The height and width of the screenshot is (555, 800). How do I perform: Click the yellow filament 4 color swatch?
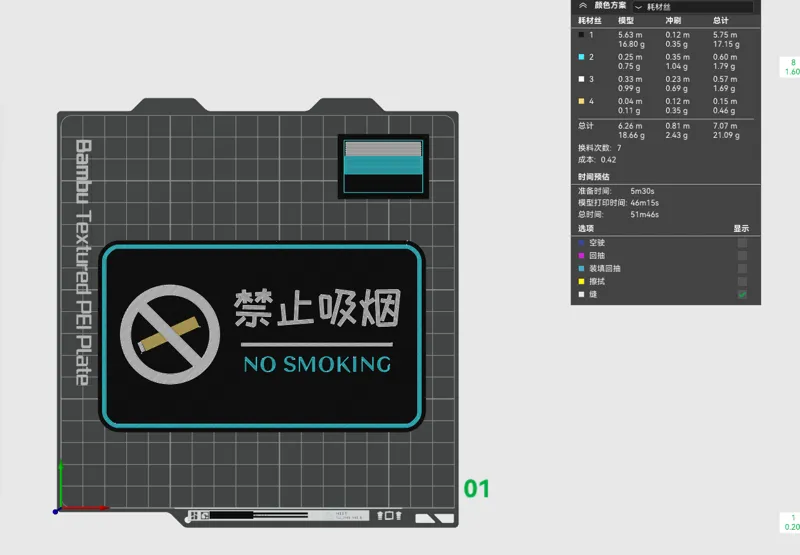pos(581,101)
